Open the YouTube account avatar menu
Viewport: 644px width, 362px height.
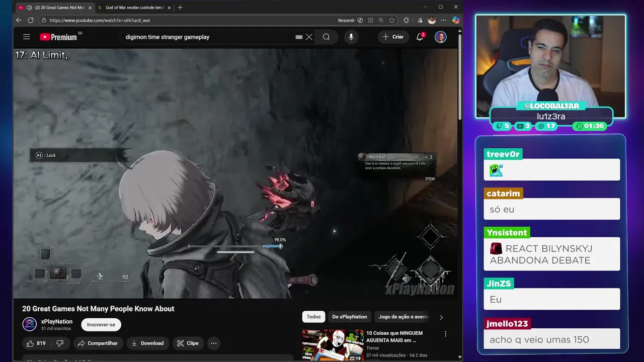441,37
